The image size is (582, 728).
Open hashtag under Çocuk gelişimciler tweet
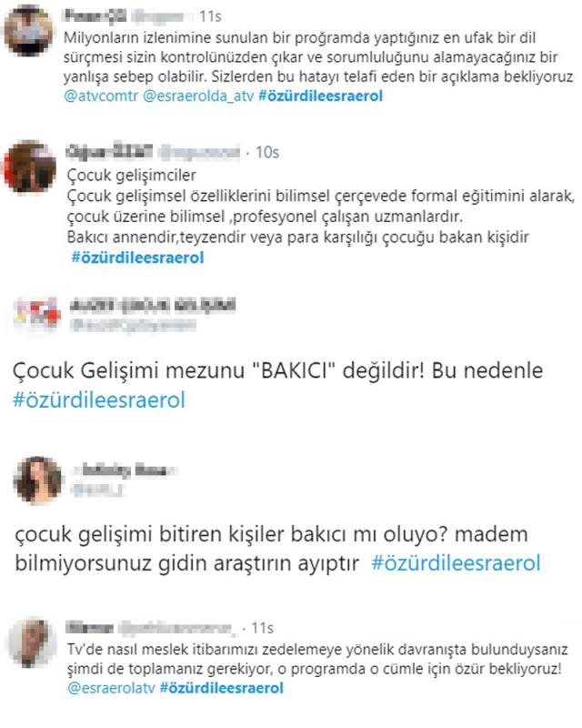coord(138,258)
